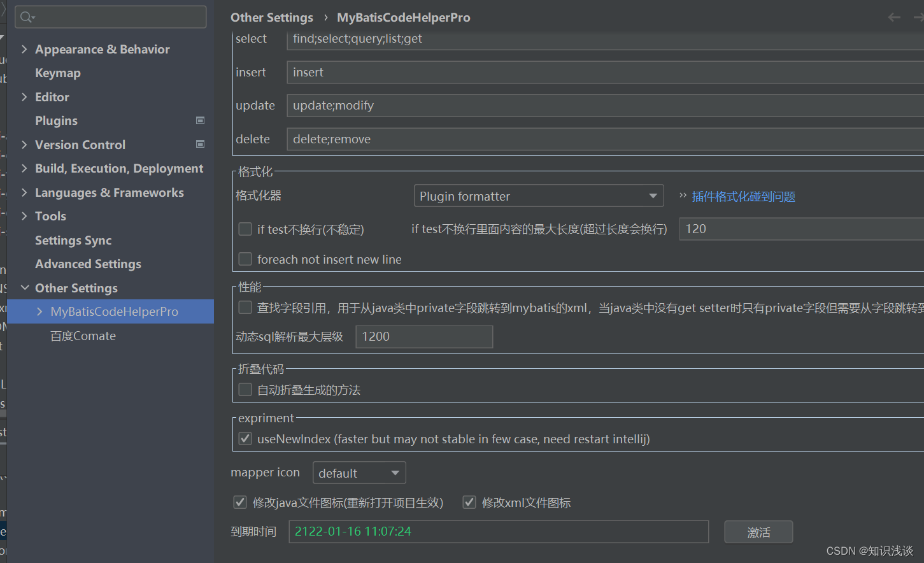Expand the Version Control node

click(x=24, y=145)
